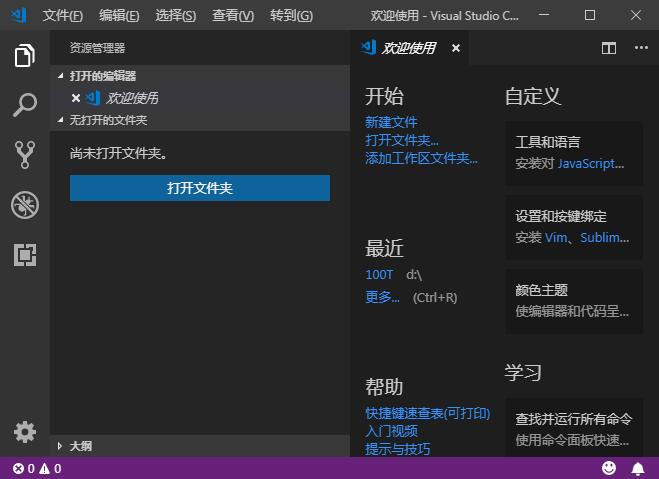The width and height of the screenshot is (659, 479).
Task: Click the 打开文件夹... link under 开始
Action: tap(402, 140)
